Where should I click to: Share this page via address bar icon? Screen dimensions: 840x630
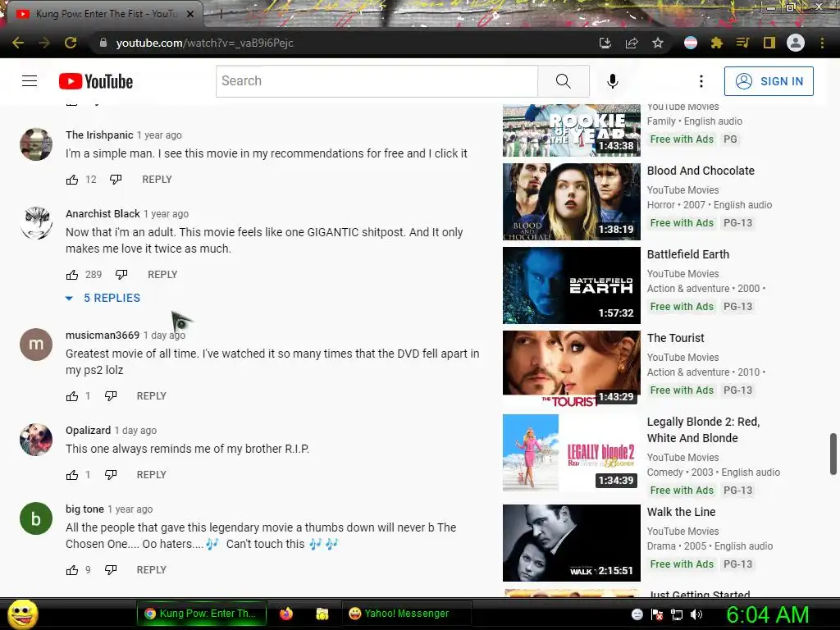632,43
